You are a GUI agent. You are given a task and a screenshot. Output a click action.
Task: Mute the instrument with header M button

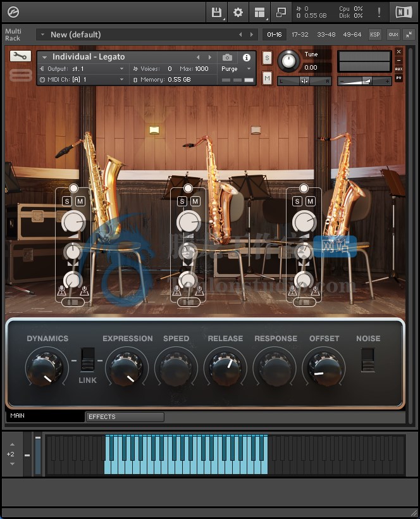pos(267,78)
